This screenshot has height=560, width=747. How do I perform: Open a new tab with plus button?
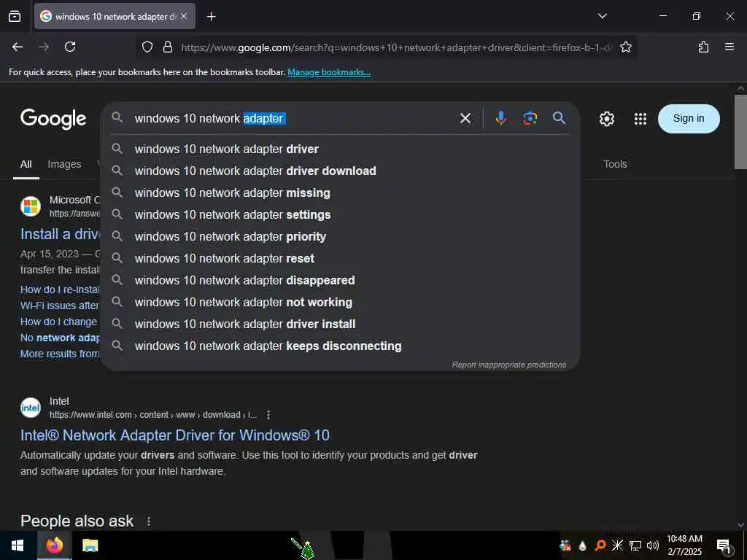(x=211, y=17)
